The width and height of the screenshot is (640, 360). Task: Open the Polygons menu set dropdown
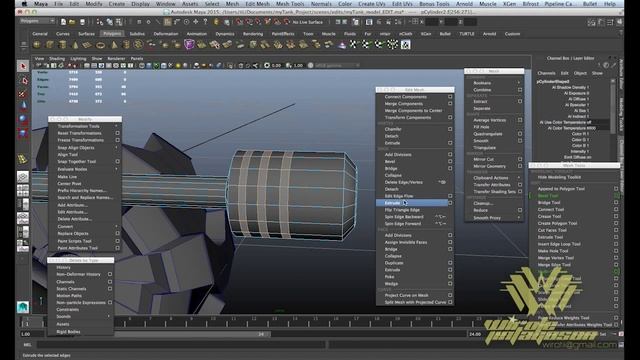(x=37, y=21)
